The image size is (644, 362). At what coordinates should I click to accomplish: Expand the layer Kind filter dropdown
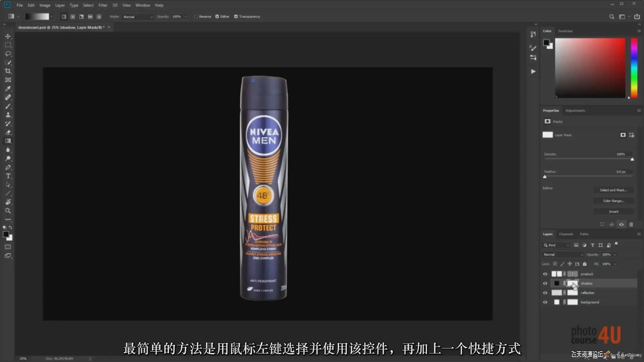tap(556, 245)
